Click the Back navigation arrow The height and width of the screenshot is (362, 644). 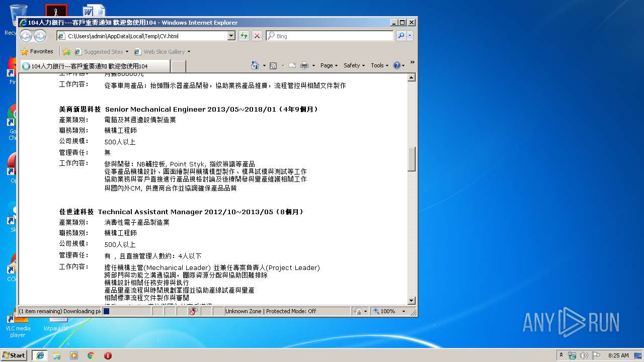pyautogui.click(x=26, y=36)
